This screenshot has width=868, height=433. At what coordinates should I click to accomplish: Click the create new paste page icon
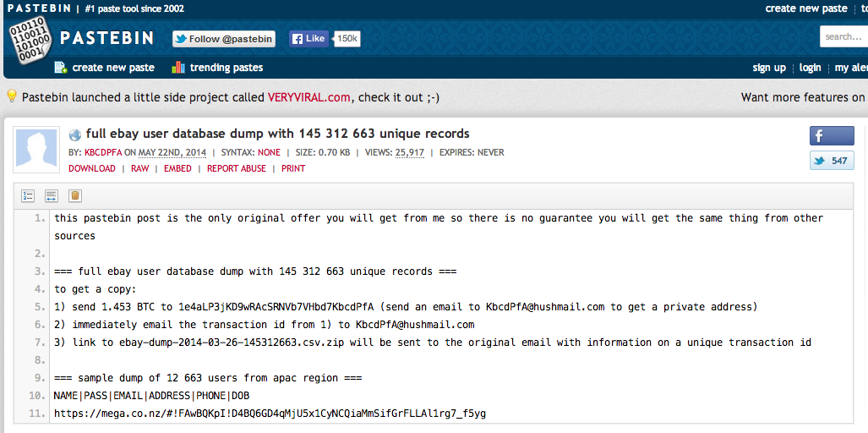pyautogui.click(x=60, y=68)
